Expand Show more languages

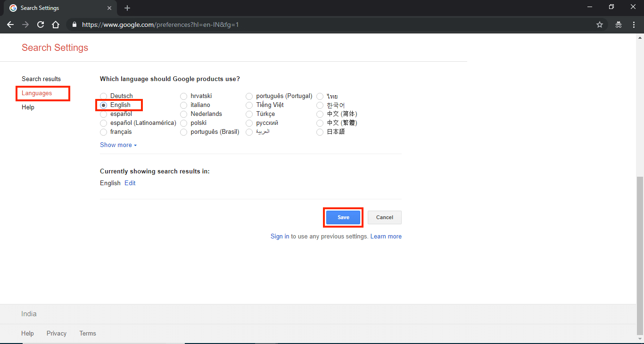(118, 145)
